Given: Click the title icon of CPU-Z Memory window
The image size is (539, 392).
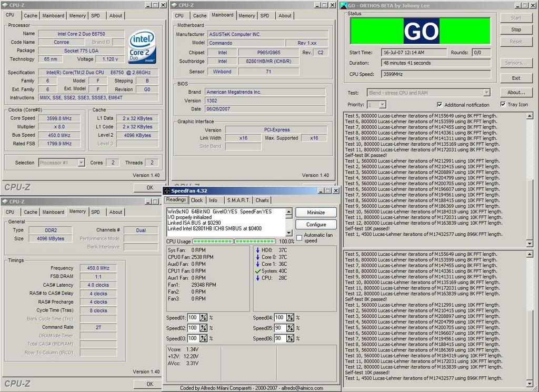Looking at the screenshot, I should tap(5, 202).
